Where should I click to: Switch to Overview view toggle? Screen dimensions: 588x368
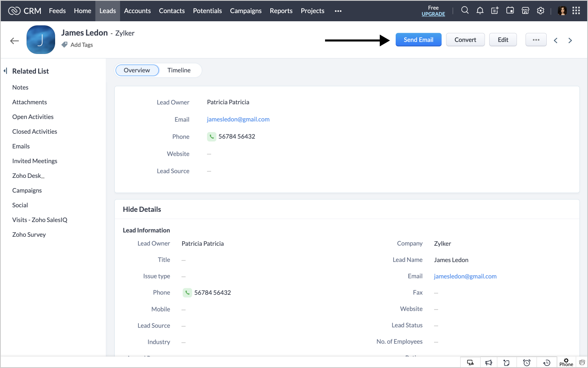coord(137,70)
